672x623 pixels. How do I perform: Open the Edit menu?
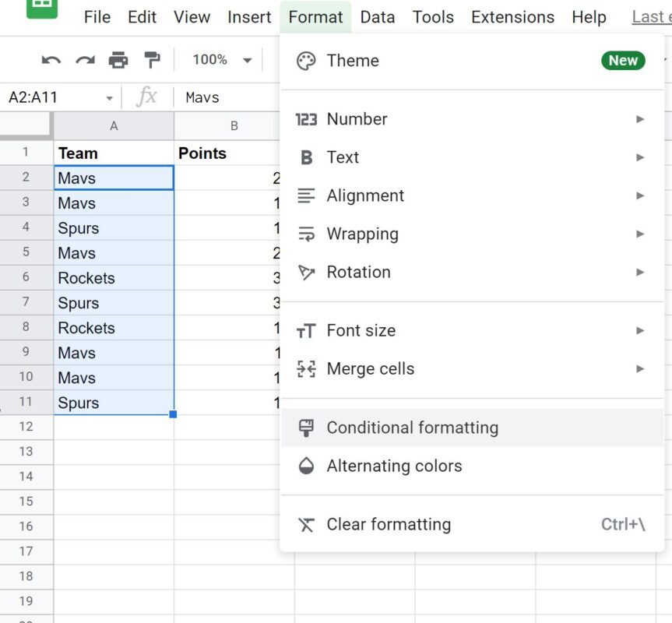142,17
